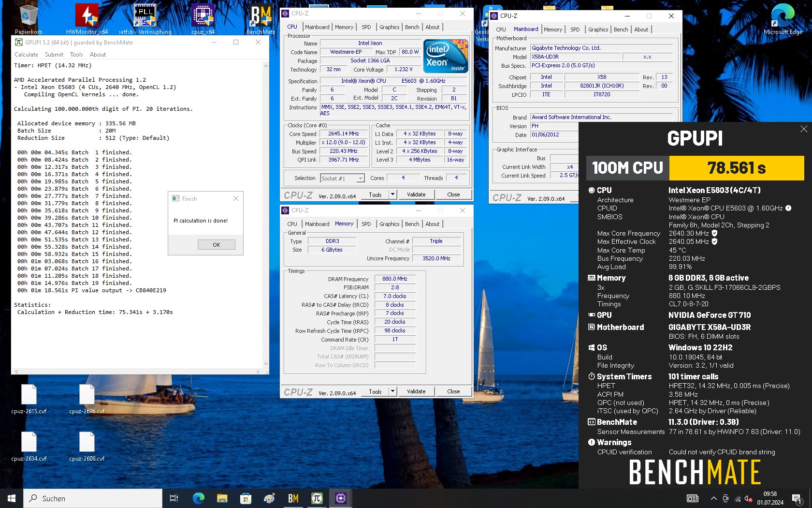812x508 pixels.
Task: Click the network tray icon
Action: click(x=738, y=498)
